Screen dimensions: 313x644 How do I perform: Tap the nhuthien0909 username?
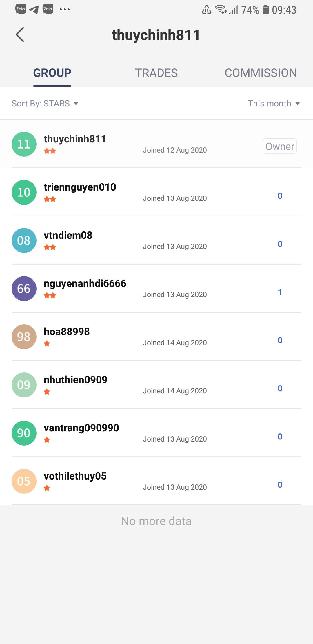point(75,380)
